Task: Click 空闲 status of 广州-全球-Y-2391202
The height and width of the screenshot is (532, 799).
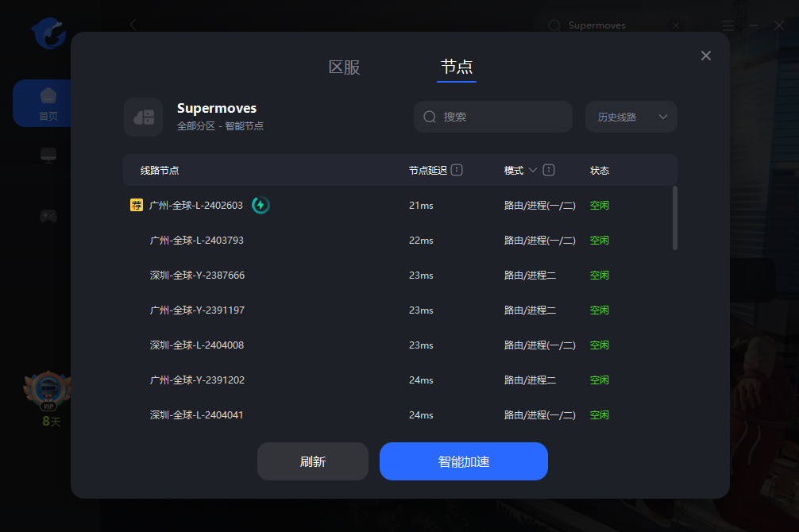Action: point(599,380)
